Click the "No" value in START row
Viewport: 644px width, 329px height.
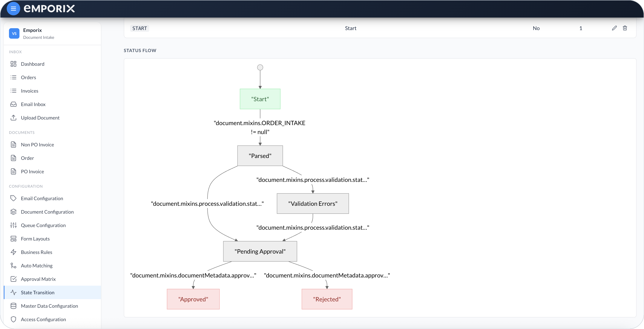(536, 28)
